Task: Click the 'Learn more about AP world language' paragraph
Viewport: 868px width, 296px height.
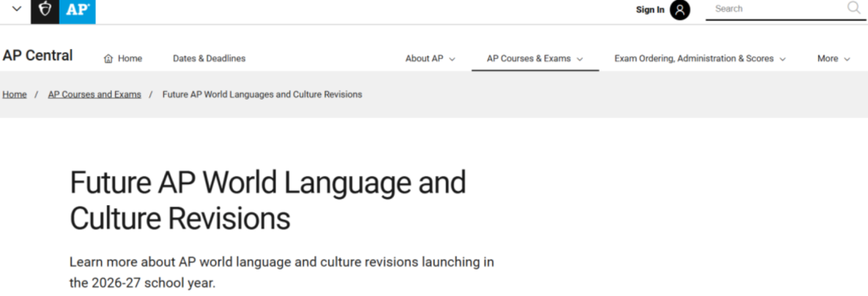Action: click(x=282, y=272)
